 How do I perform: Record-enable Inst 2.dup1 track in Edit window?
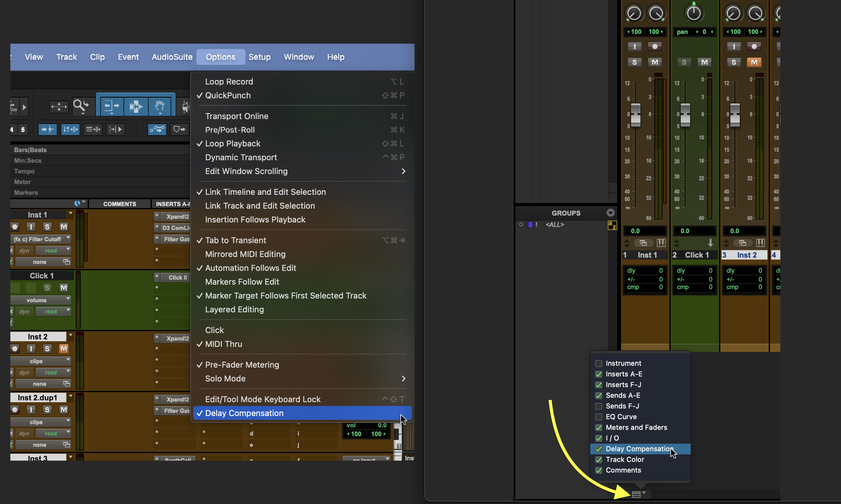[x=14, y=410]
